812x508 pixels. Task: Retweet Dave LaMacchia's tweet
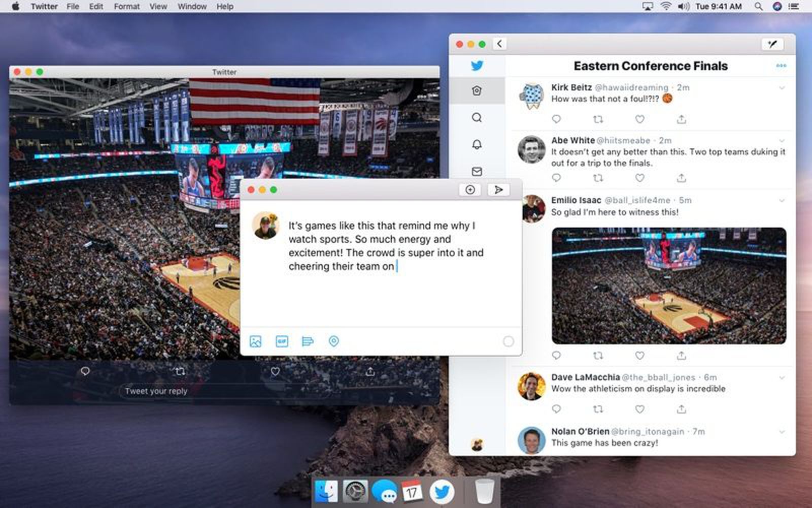click(x=598, y=408)
